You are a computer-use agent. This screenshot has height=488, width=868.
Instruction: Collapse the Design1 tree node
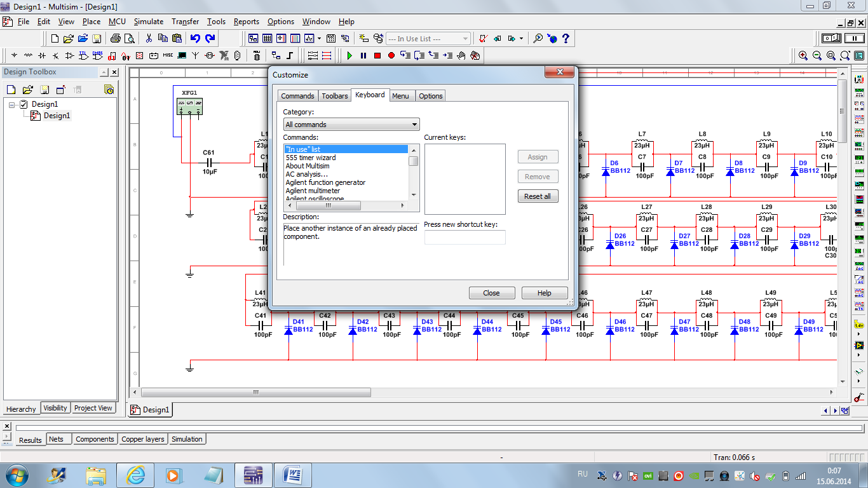pos(12,104)
